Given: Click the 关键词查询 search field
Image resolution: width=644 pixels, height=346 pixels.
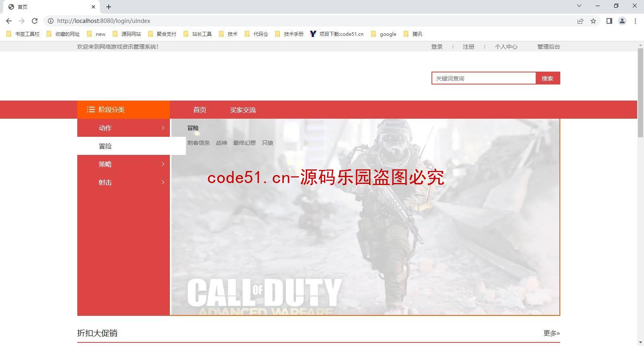Looking at the screenshot, I should click(484, 78).
